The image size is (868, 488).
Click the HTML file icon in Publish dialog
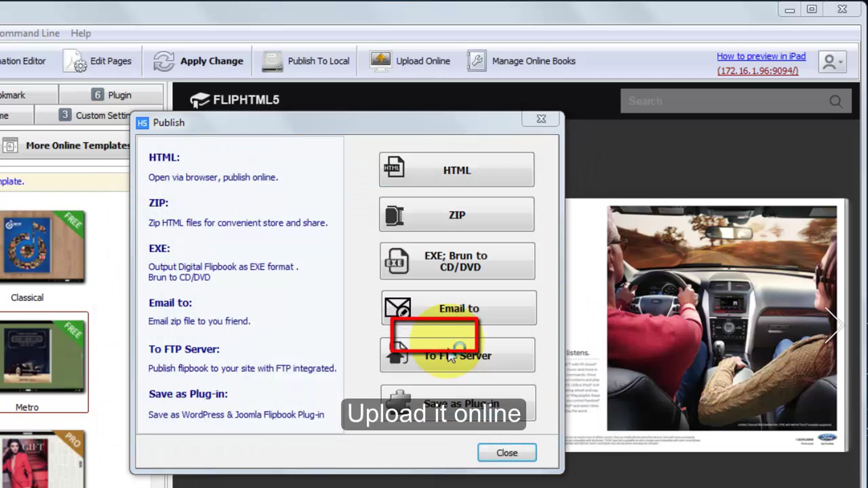[x=394, y=167]
